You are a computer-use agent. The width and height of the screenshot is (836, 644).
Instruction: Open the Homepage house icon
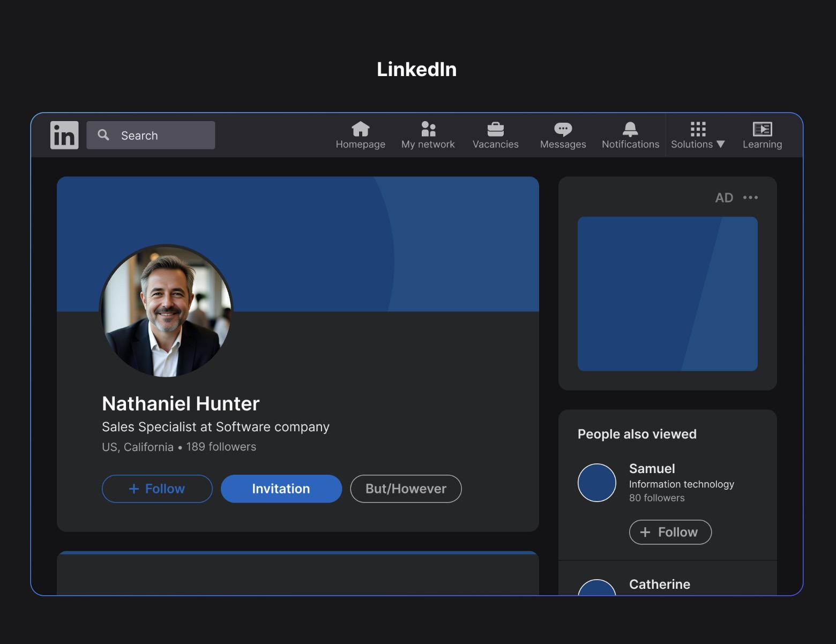(361, 129)
